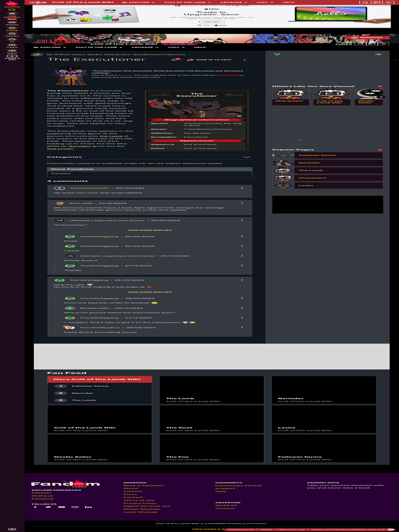Open more options on Themusicman57's comment
This screenshot has width=399, height=532.
(x=242, y=188)
